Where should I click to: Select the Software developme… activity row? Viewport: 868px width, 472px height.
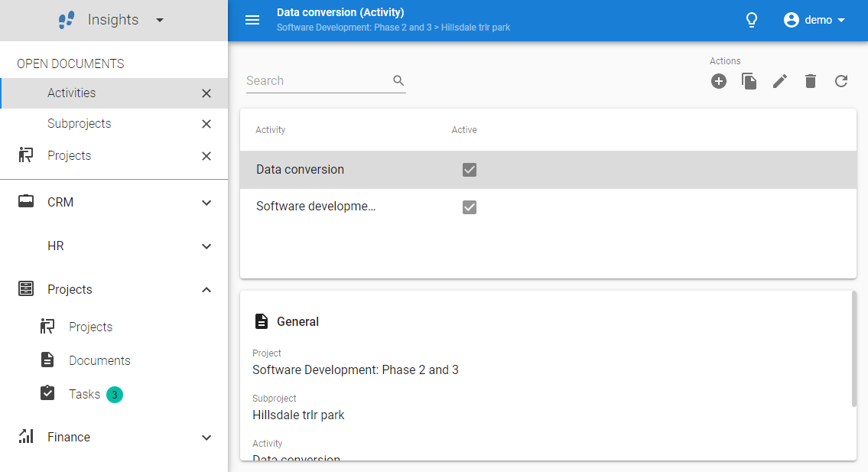(548, 207)
